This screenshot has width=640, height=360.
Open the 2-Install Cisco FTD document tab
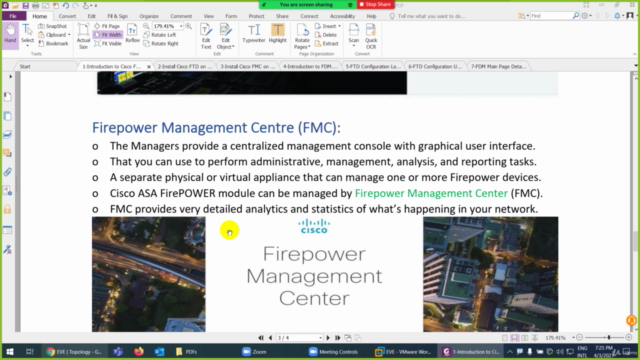(184, 66)
